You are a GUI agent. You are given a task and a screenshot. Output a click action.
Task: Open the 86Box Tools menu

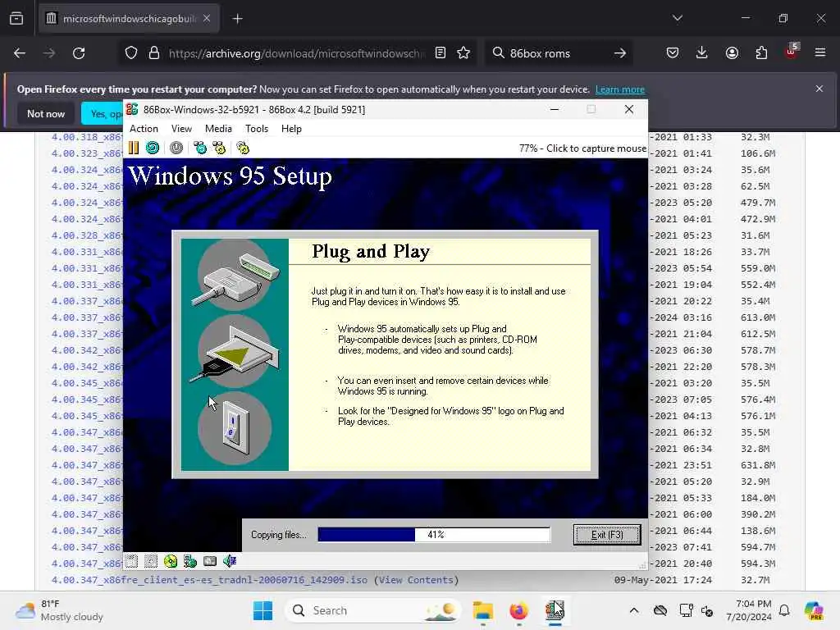click(x=257, y=129)
